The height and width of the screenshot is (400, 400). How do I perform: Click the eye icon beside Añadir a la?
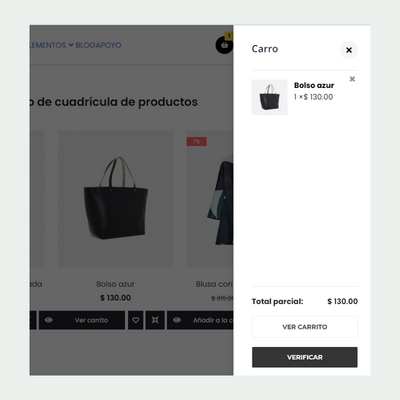point(177,320)
